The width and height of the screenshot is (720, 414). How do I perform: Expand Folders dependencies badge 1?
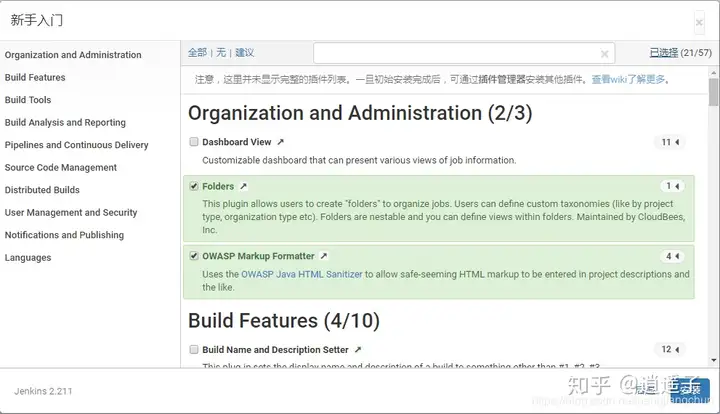673,186
